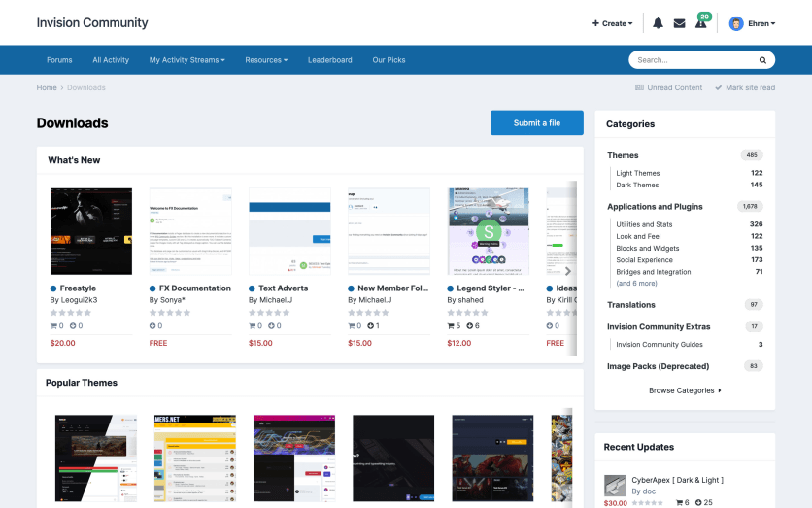812x508 pixels.
Task: Open the Forums navigation item
Action: click(59, 60)
